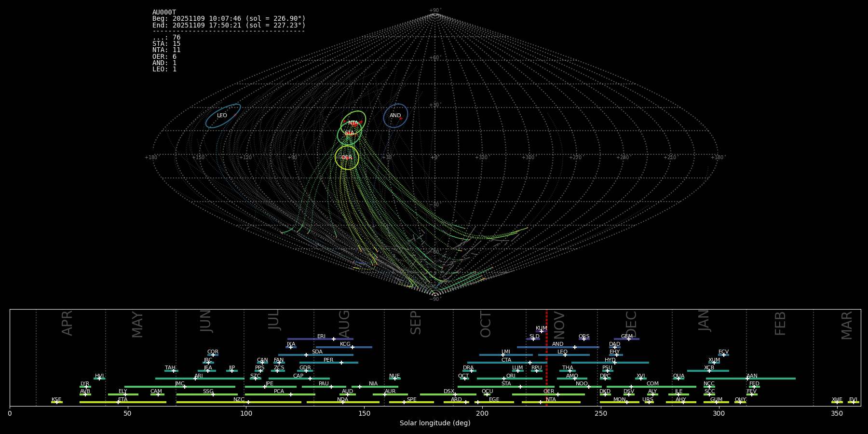The width and height of the screenshot is (868, 434).
Task: Select the "STA: 15" count in legend
Action: click(x=166, y=44)
